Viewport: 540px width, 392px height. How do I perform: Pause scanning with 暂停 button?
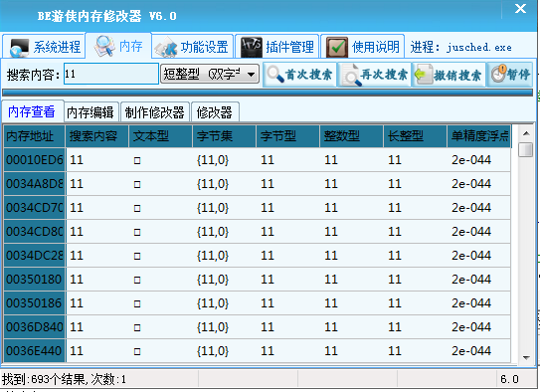pyautogui.click(x=510, y=75)
